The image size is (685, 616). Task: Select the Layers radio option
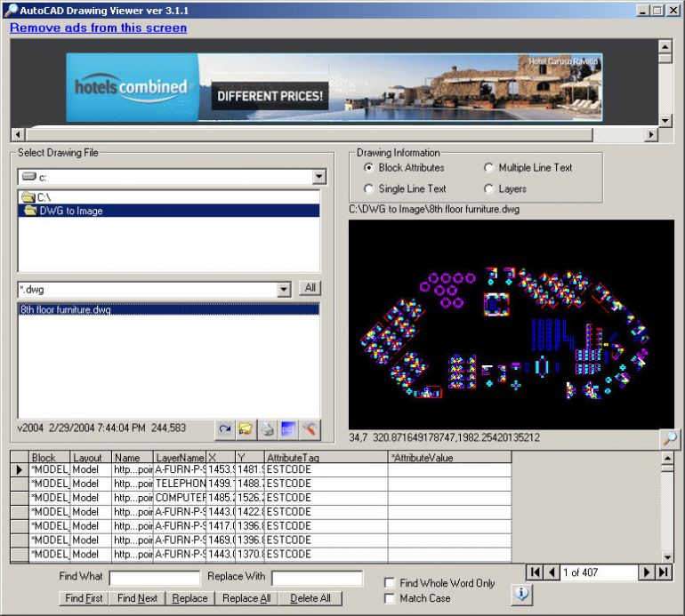489,188
